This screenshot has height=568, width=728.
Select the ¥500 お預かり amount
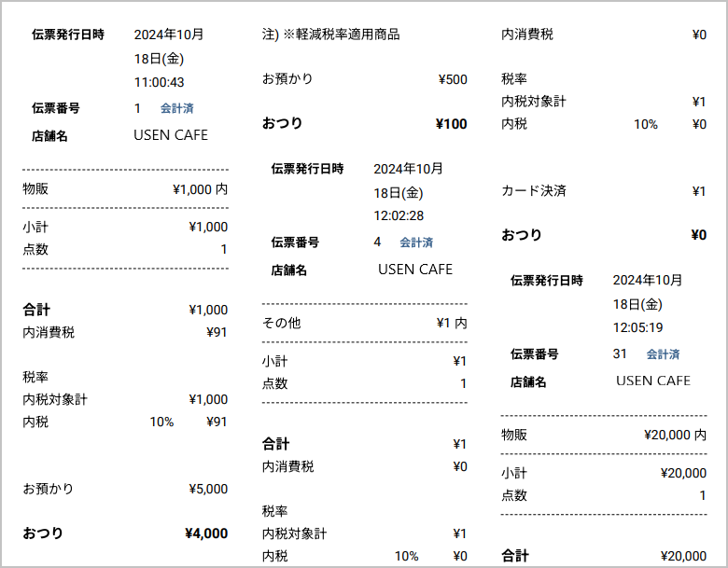(x=452, y=79)
